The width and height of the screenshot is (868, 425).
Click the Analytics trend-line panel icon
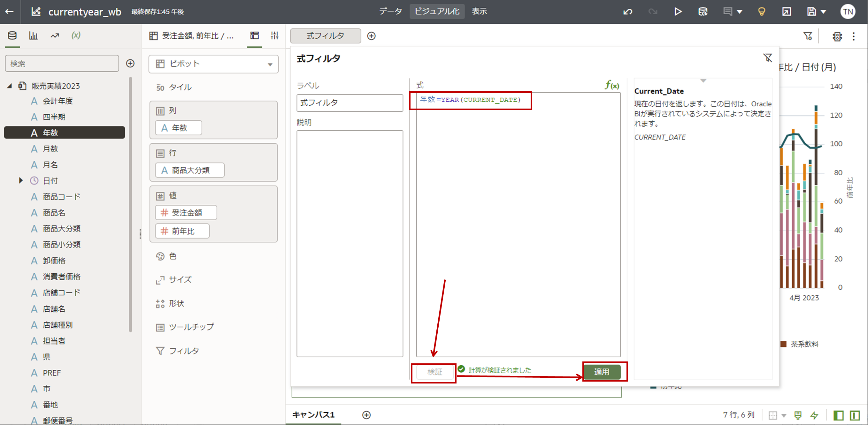click(x=55, y=35)
